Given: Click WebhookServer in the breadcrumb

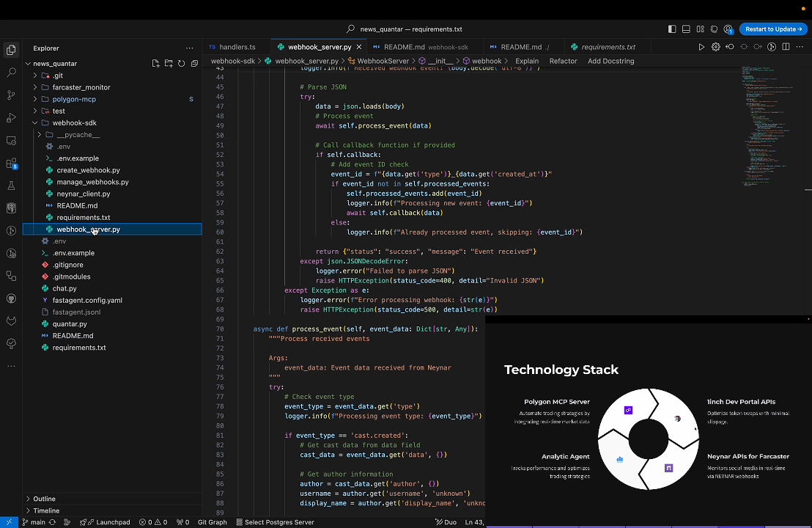Looking at the screenshot, I should [x=383, y=61].
